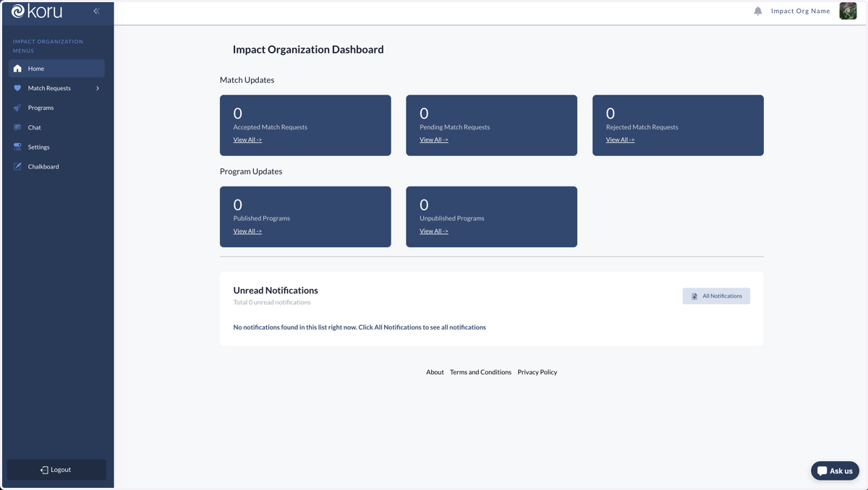868x490 pixels.
Task: Click the Programs rocket icon
Action: [x=17, y=108]
